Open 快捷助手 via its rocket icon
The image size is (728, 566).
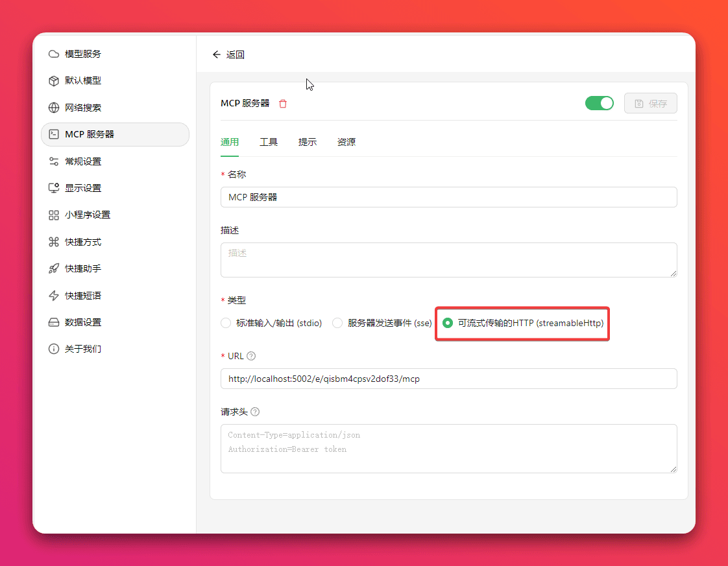[x=54, y=268]
